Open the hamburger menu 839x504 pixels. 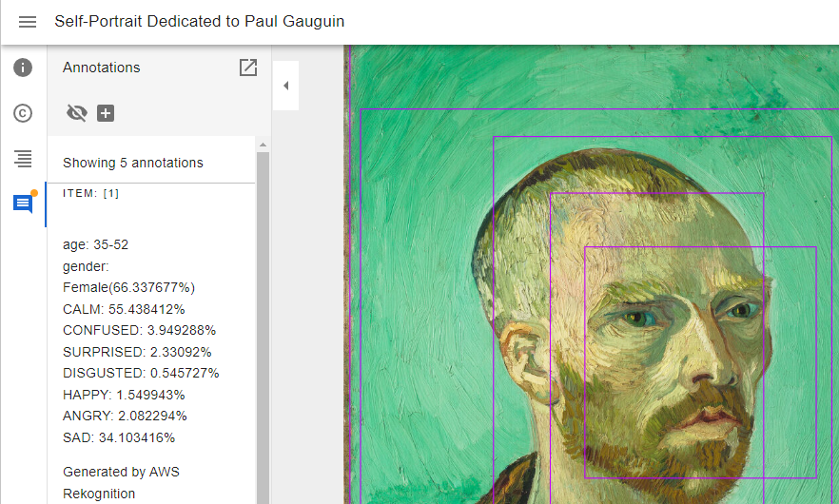pos(28,22)
